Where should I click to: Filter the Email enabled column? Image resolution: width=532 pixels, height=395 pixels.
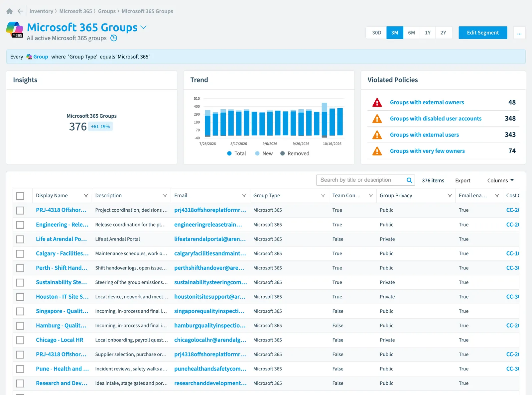click(x=497, y=196)
